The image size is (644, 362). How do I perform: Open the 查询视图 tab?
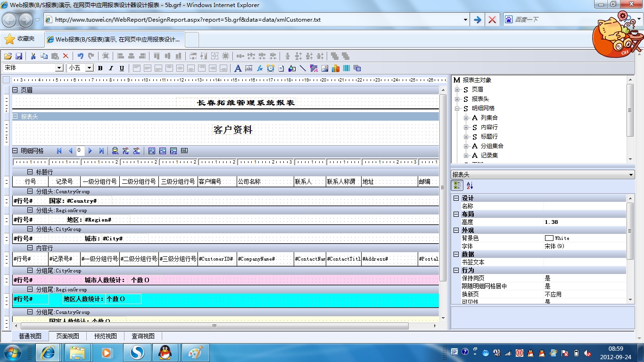point(143,336)
